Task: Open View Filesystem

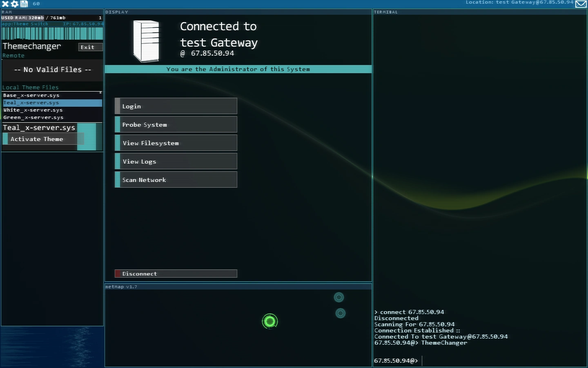Action: tap(176, 143)
